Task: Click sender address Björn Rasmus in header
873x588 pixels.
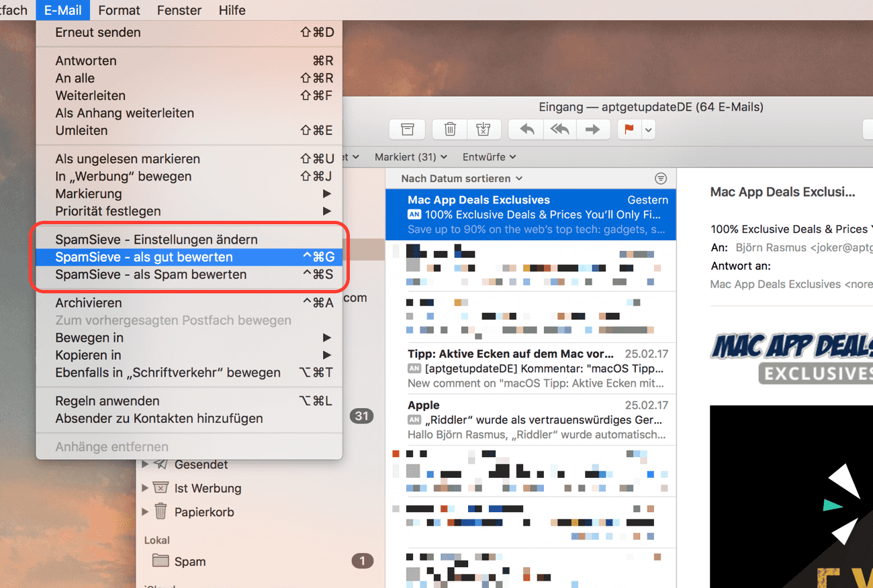Action: [804, 248]
